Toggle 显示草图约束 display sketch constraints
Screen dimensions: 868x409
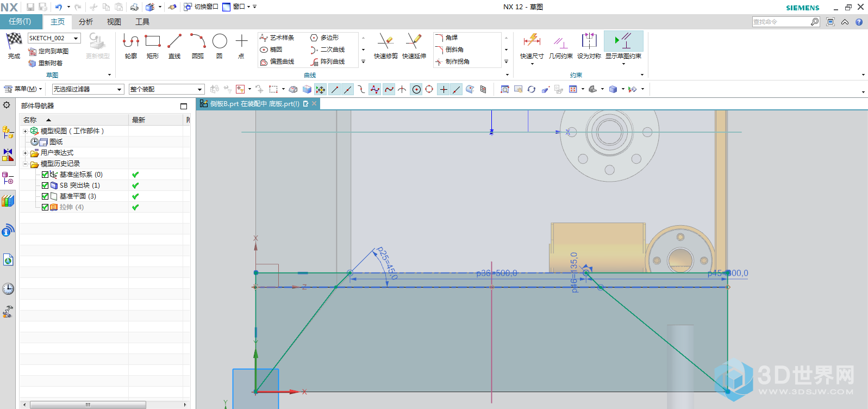click(623, 46)
